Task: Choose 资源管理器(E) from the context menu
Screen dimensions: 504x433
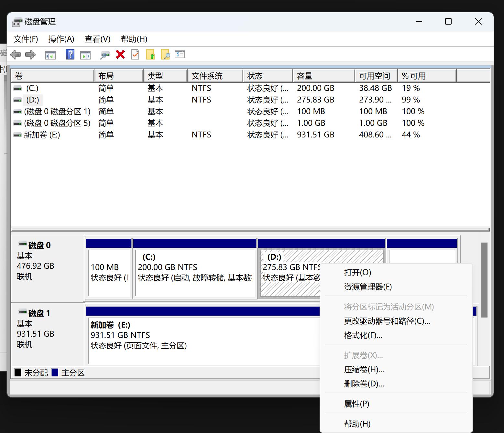Action: point(396,287)
